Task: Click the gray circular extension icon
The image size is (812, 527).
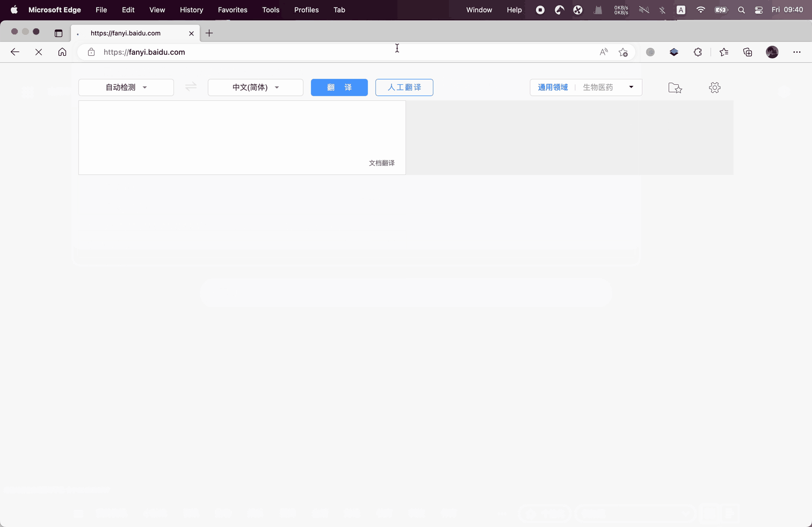Action: tap(650, 52)
